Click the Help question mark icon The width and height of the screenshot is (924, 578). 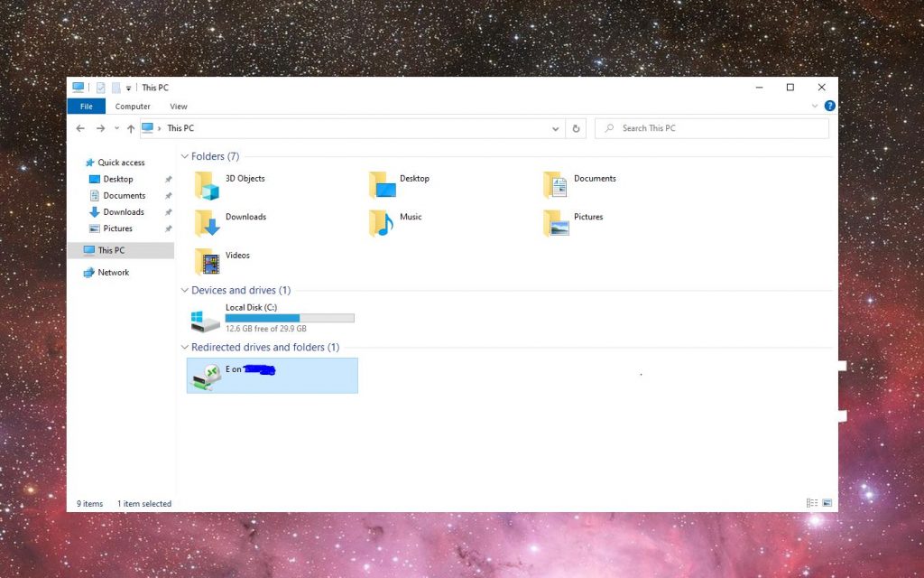point(829,106)
